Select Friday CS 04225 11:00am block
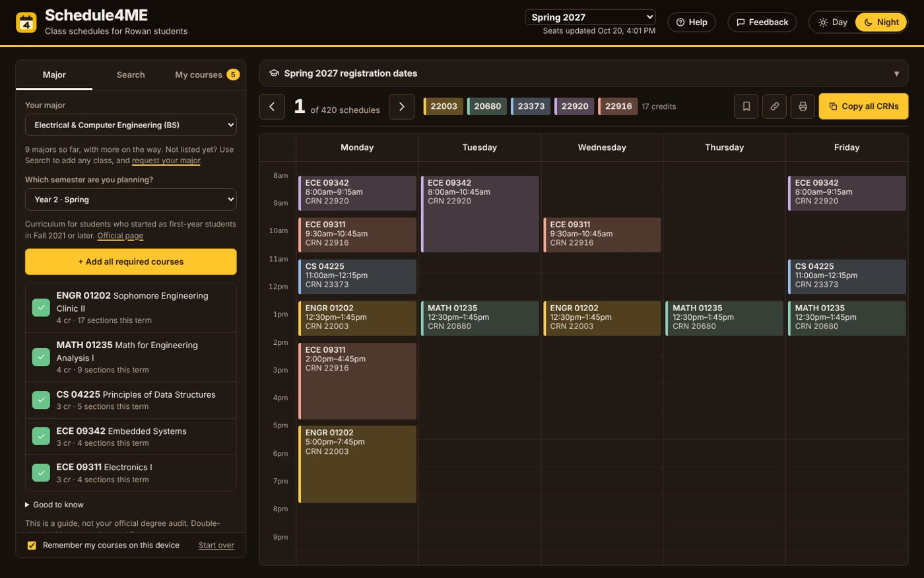Screen dimensions: 924x578 point(847,277)
